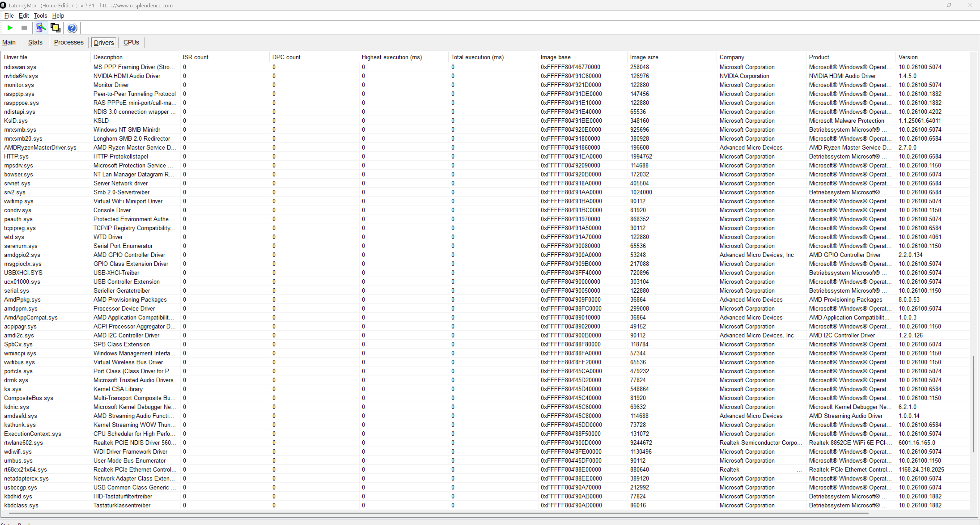The height and width of the screenshot is (525, 980).
Task: Start latency monitoring with green play button
Action: pyautogui.click(x=10, y=28)
